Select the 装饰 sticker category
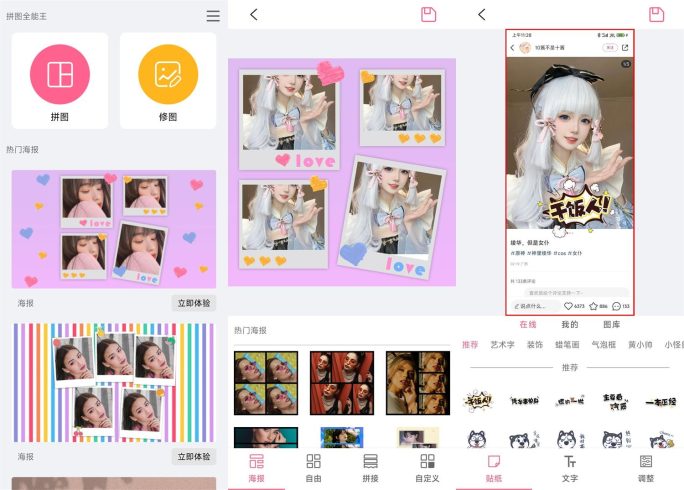The height and width of the screenshot is (490, 684). coord(535,345)
